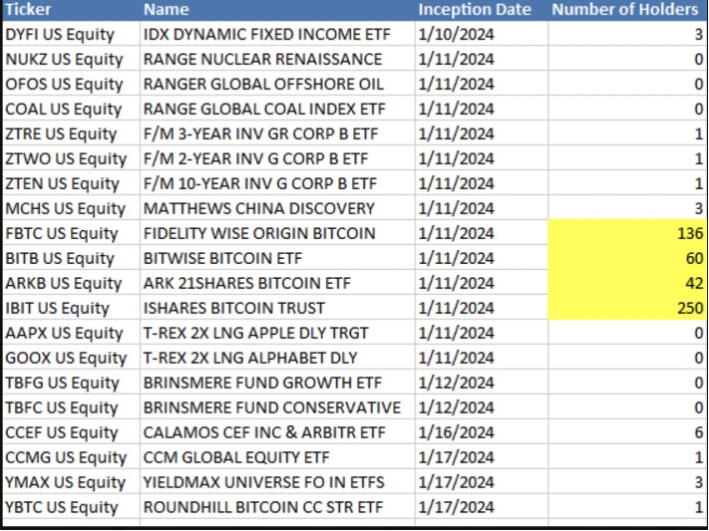
Task: Click the highlighted 250 holders cell
Action: click(x=627, y=308)
